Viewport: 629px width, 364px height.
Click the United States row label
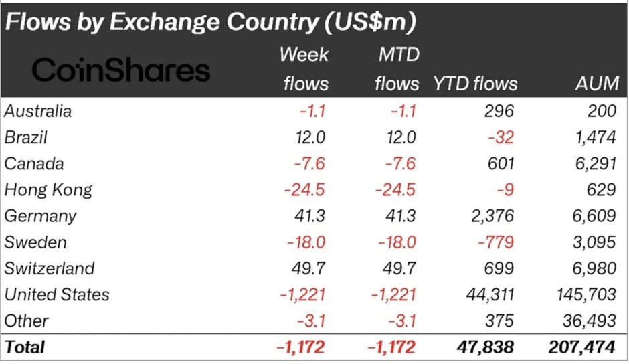pyautogui.click(x=57, y=294)
